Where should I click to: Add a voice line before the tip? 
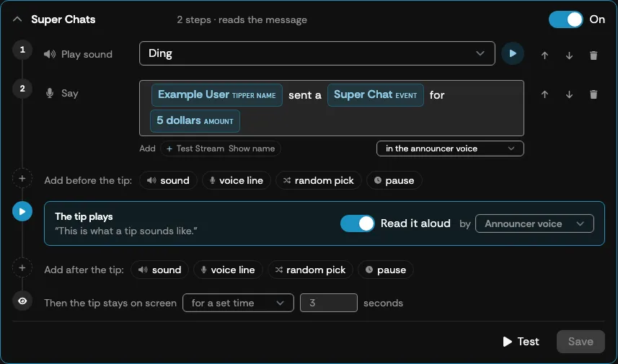coord(237,180)
